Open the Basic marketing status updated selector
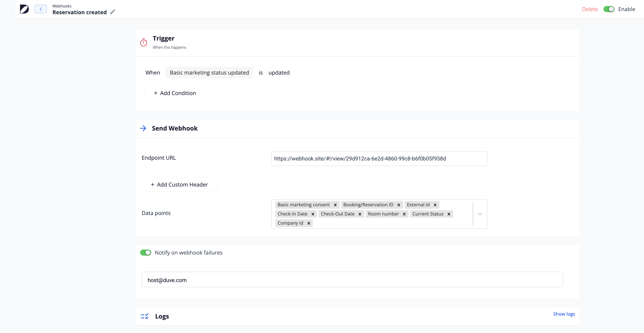Screen dimensions: 644x333 coord(209,73)
